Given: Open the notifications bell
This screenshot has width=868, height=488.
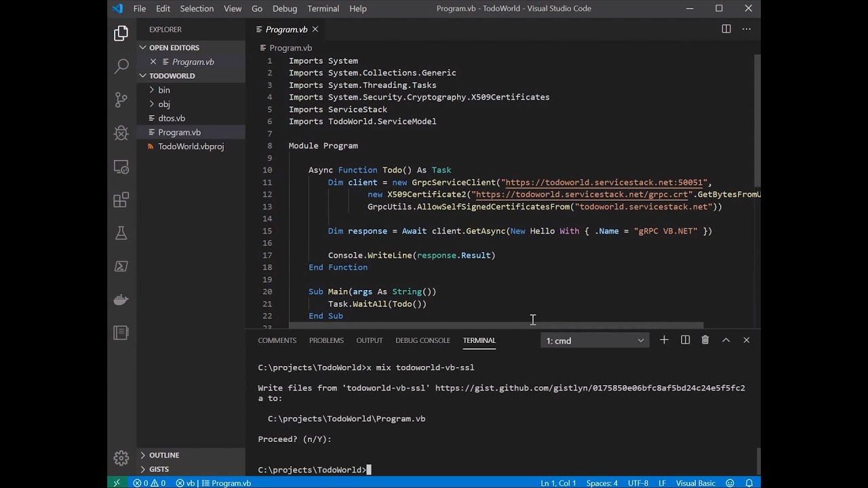Looking at the screenshot, I should click(x=749, y=483).
